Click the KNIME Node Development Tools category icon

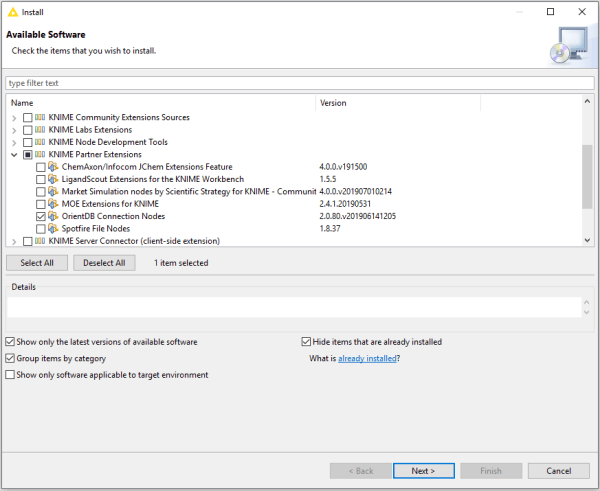point(40,142)
